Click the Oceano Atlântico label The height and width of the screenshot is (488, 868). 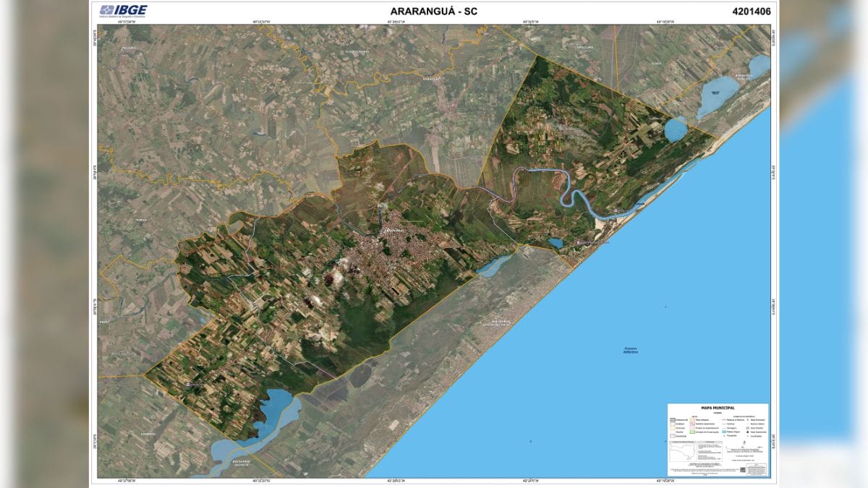pos(628,350)
